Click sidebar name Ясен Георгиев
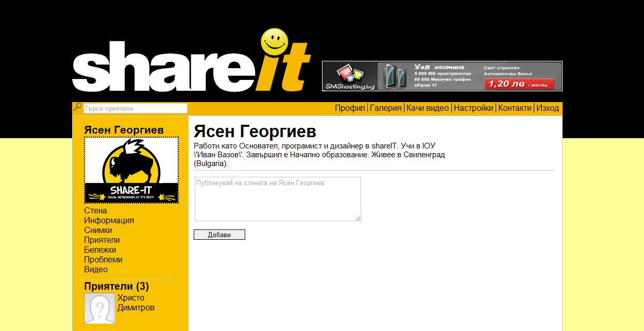 124,130
